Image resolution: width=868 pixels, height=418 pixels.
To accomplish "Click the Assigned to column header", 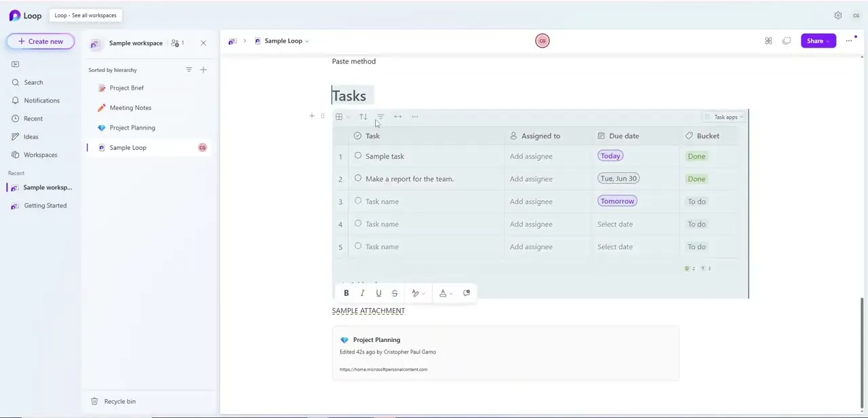I will tap(548, 136).
